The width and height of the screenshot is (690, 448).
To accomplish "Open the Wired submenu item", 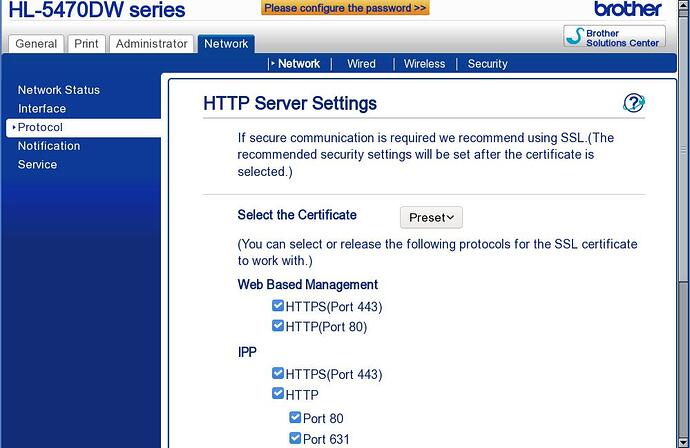I will point(361,64).
